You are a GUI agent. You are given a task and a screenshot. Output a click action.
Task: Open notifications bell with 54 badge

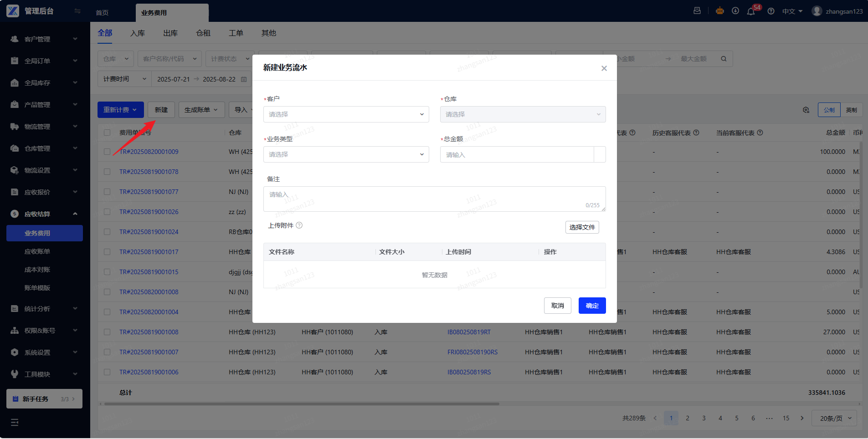tap(751, 11)
